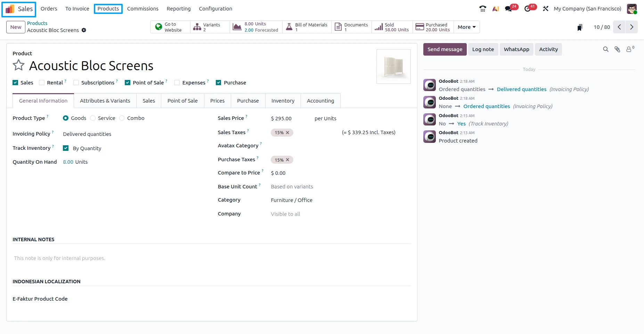Screen dimensions: 644x334
Task: Open the conversations chat bubble icon
Action: 509,9
